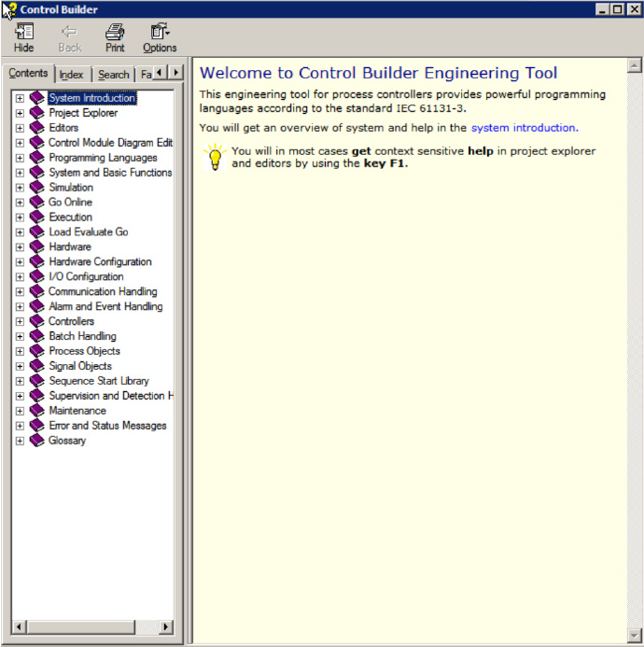Select the Maintenance tree item
Screen dimensions: 644x647
coord(77,411)
